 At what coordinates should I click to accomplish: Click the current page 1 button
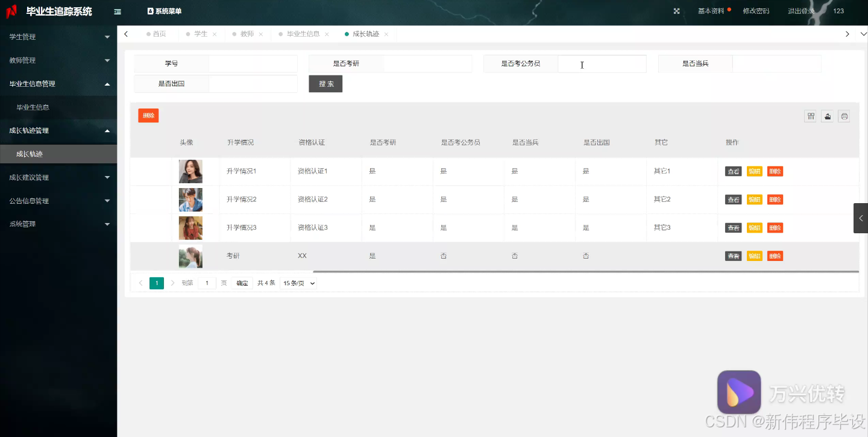tap(157, 283)
